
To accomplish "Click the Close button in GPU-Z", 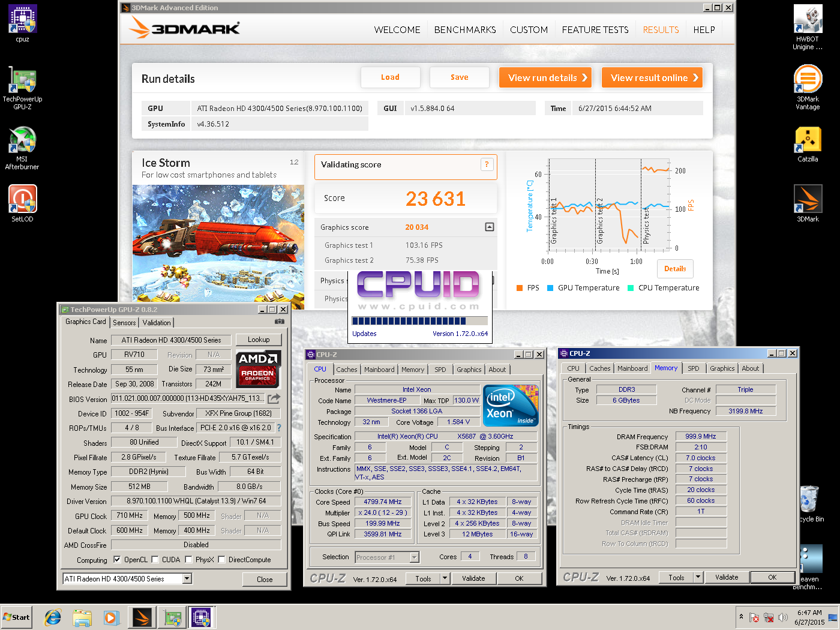I will click(265, 580).
